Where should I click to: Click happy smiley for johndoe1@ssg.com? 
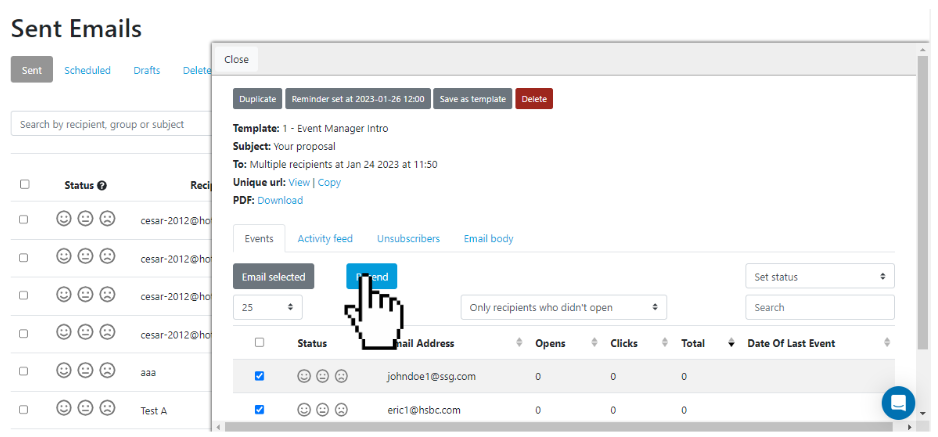coord(304,377)
